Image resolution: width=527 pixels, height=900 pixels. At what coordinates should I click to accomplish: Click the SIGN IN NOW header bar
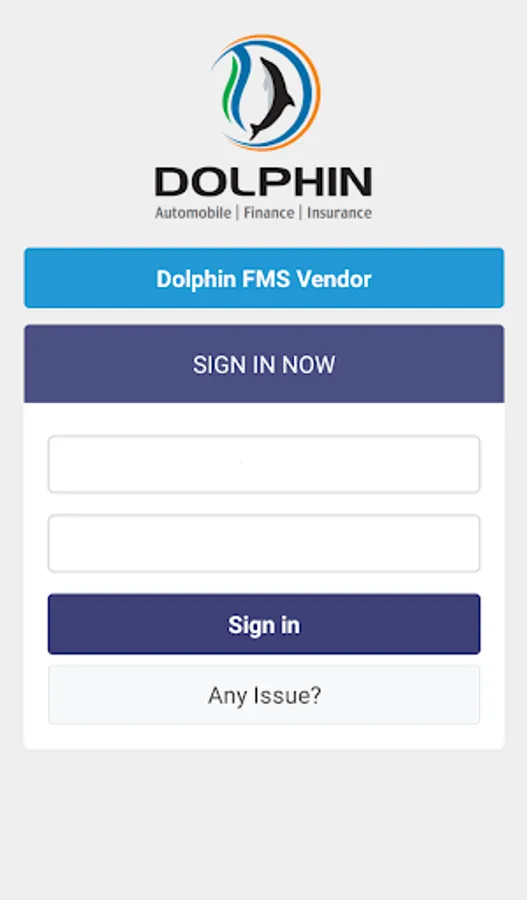click(264, 364)
